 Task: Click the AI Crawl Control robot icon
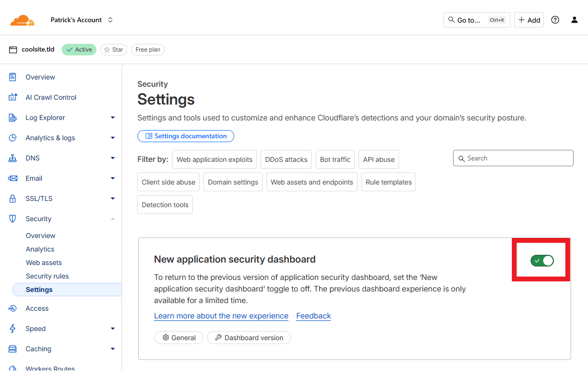tap(13, 97)
